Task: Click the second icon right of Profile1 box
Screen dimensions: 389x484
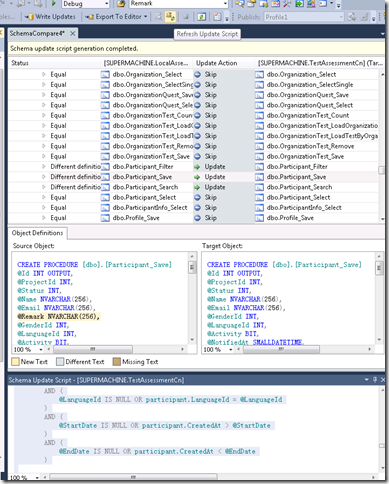Action: pos(365,17)
